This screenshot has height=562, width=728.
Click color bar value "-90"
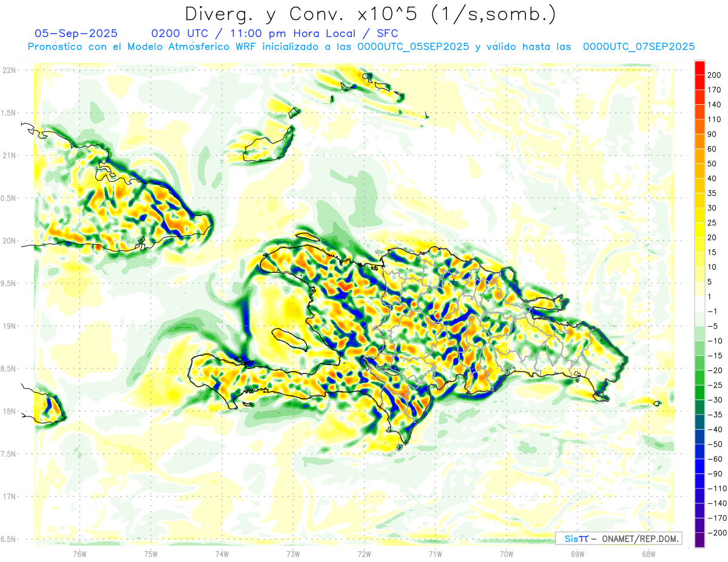[716, 474]
